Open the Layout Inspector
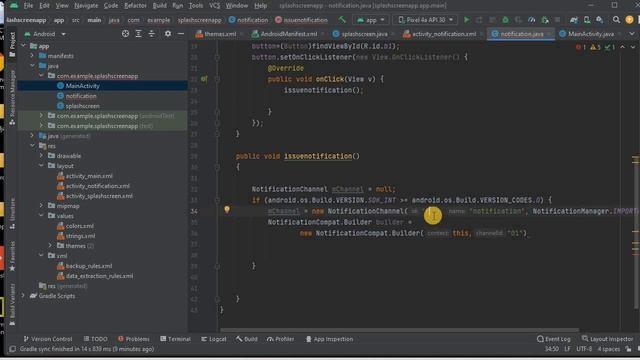The height and width of the screenshot is (360, 640). point(607,339)
